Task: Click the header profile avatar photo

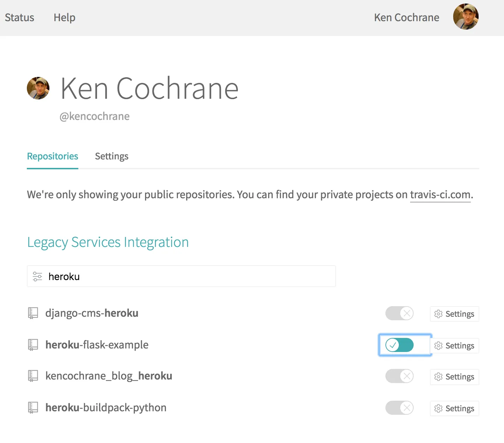Action: [x=466, y=17]
